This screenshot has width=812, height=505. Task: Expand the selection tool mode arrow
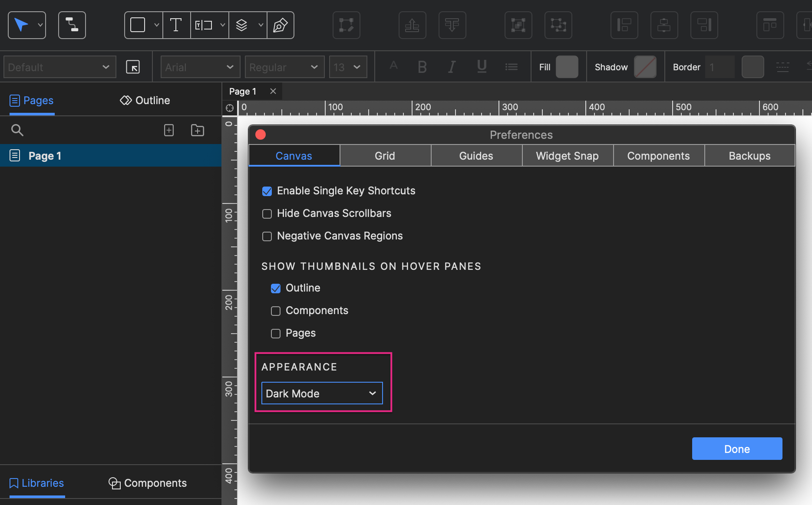tap(40, 25)
